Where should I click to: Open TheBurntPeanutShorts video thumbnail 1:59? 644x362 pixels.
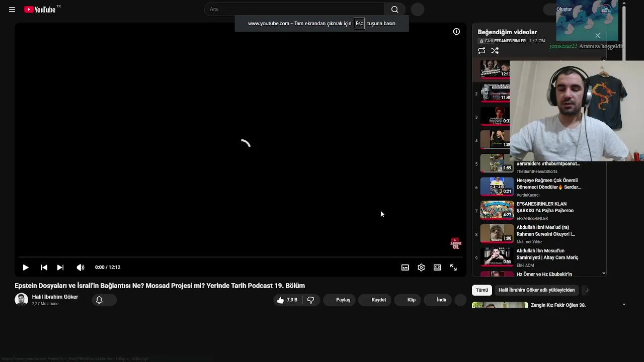497,163
